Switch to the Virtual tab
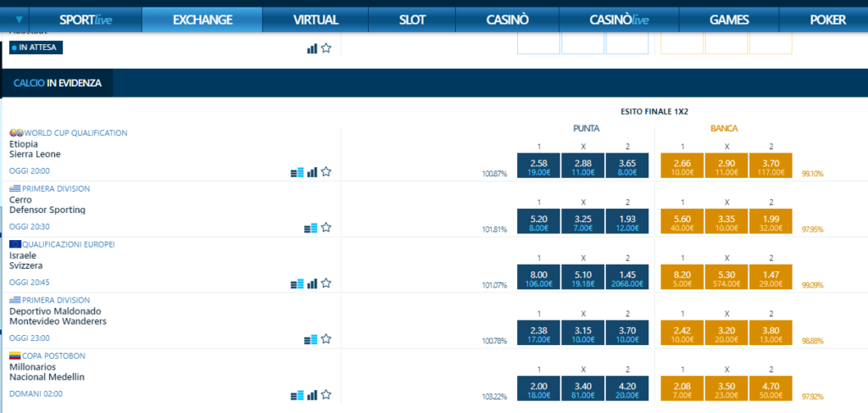The width and height of the screenshot is (868, 413). [x=315, y=20]
